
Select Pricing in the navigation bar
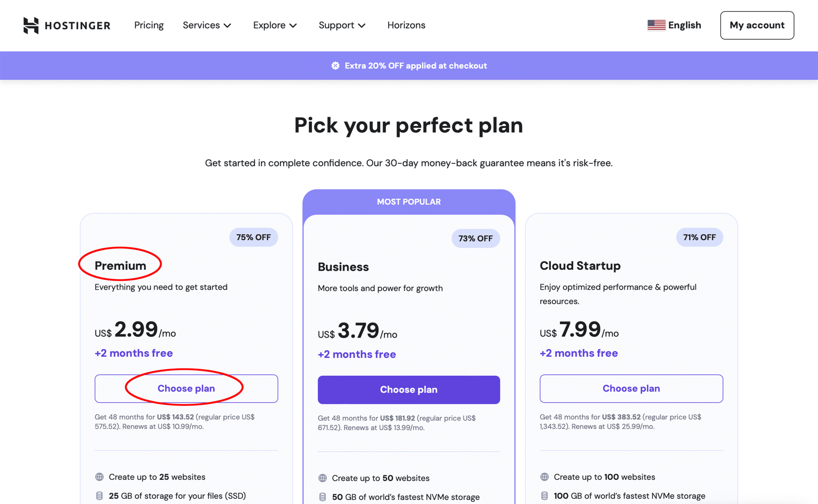149,25
